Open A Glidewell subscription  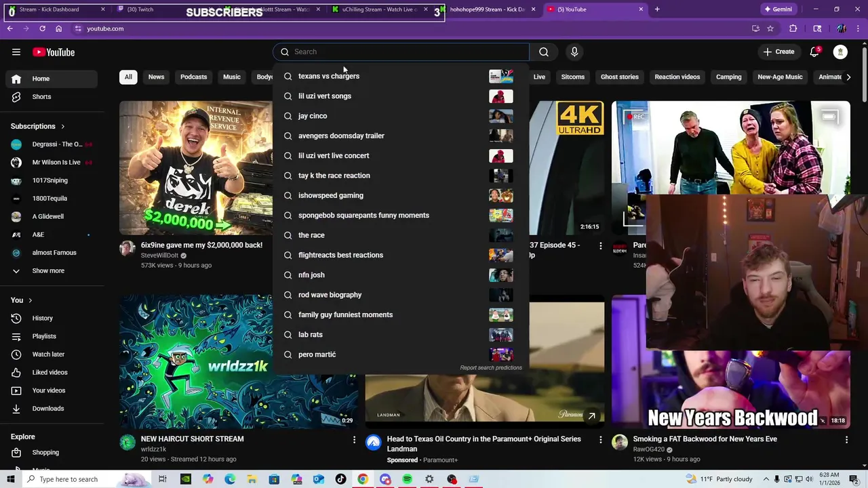coord(52,216)
